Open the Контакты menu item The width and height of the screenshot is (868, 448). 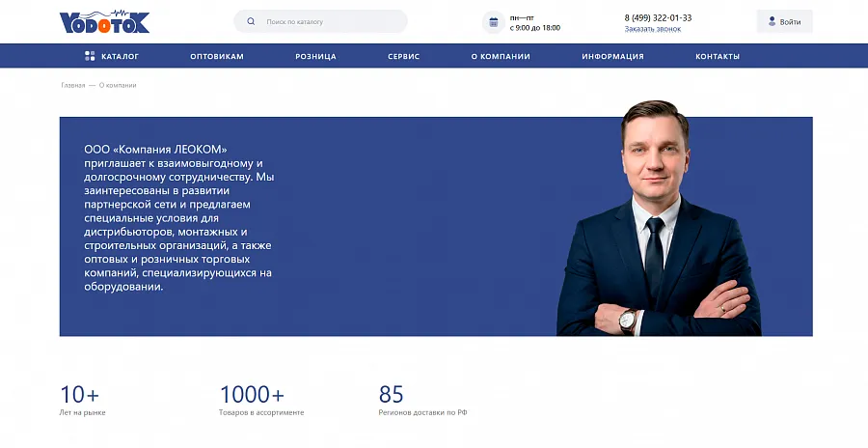click(x=718, y=56)
